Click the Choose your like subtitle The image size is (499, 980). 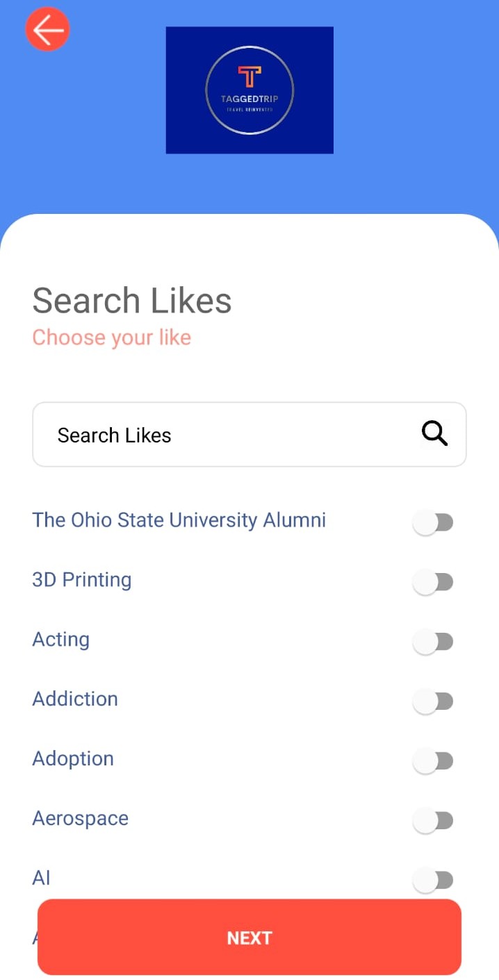pyautogui.click(x=112, y=338)
